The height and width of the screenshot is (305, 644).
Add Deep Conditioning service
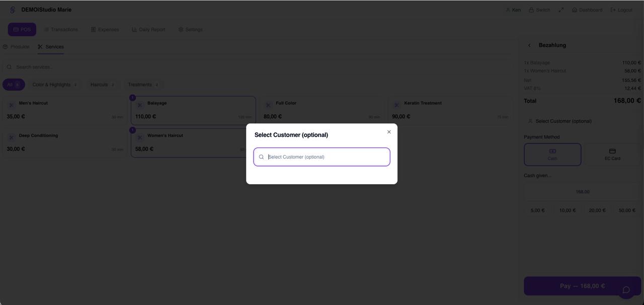coord(65,142)
